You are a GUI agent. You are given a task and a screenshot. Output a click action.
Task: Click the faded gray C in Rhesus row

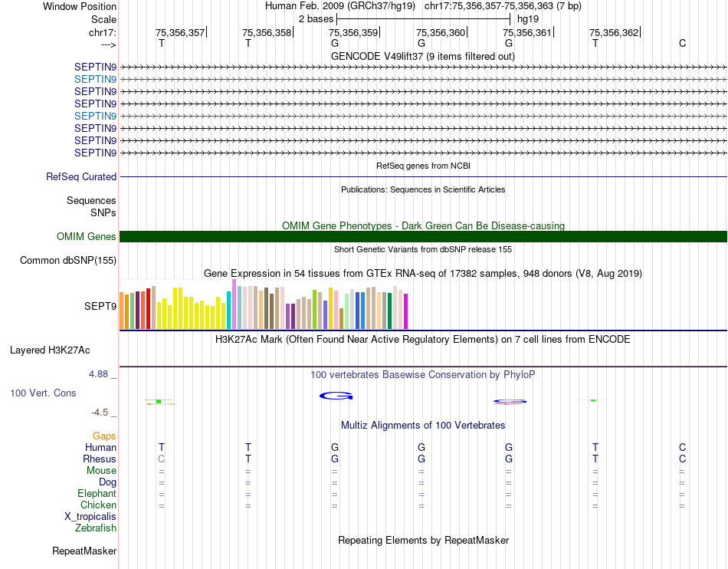click(162, 459)
